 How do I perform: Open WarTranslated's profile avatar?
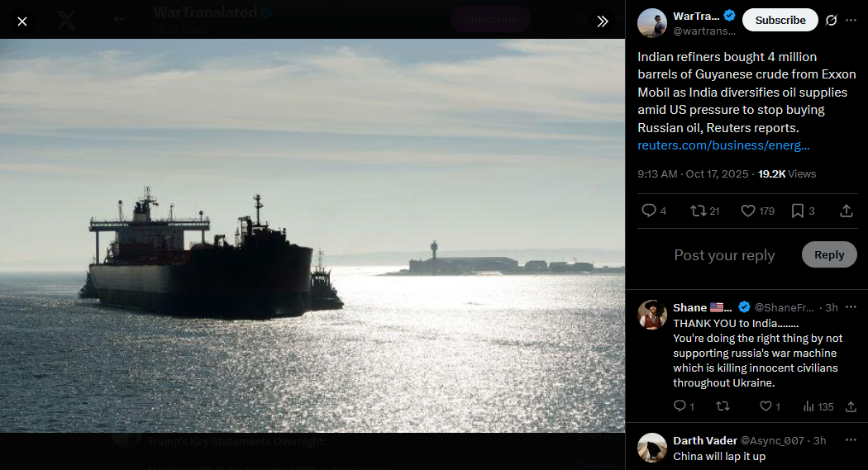click(652, 23)
